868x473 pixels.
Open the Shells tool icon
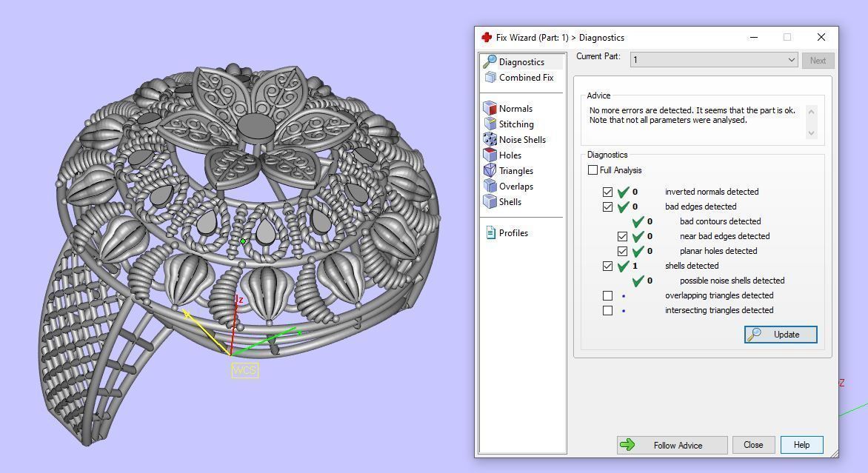pos(490,202)
